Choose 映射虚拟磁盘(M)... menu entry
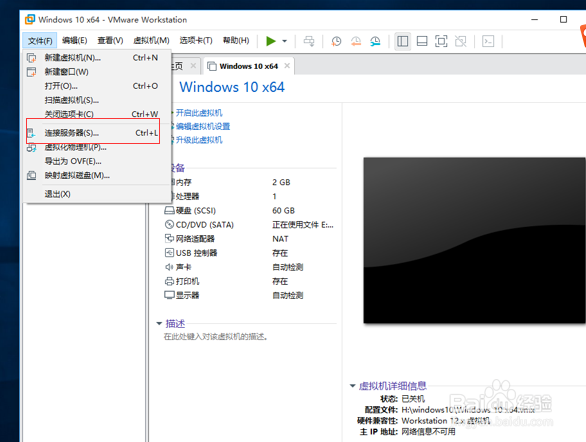The image size is (586, 442). (97, 176)
